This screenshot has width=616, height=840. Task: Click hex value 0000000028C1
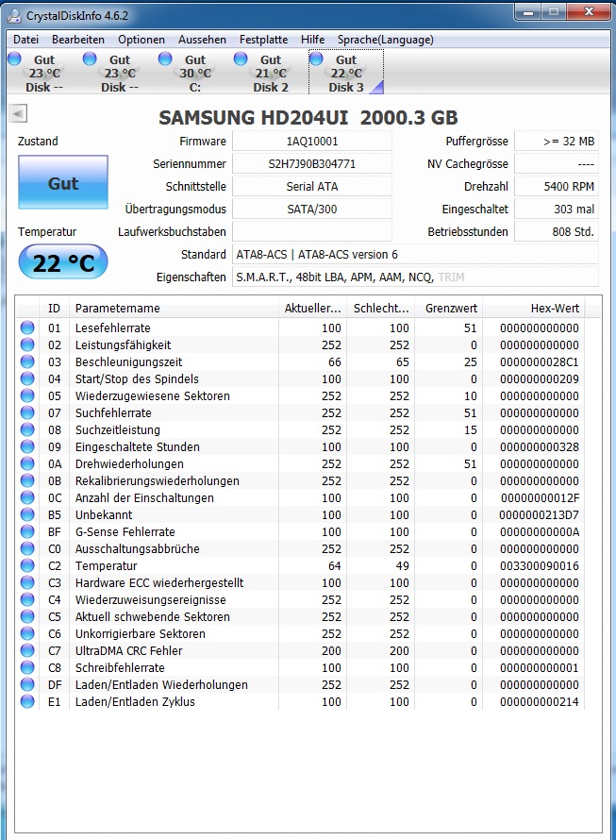click(540, 362)
